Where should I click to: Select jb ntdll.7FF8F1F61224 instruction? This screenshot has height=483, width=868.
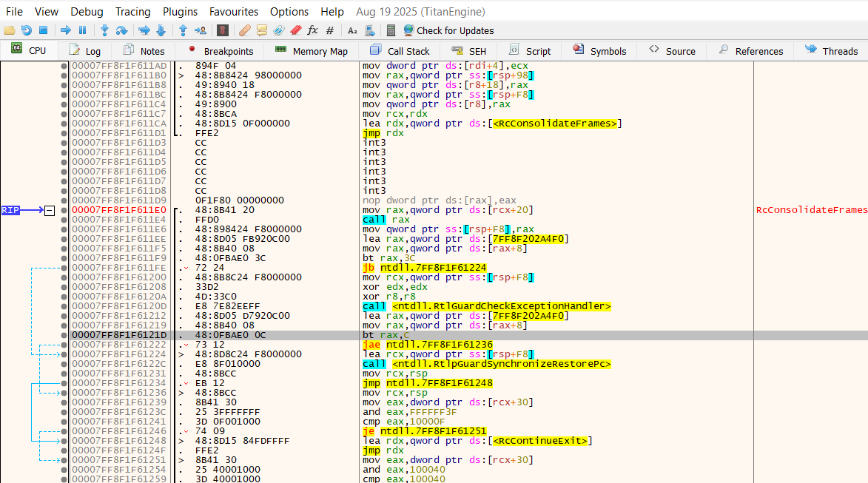425,268
